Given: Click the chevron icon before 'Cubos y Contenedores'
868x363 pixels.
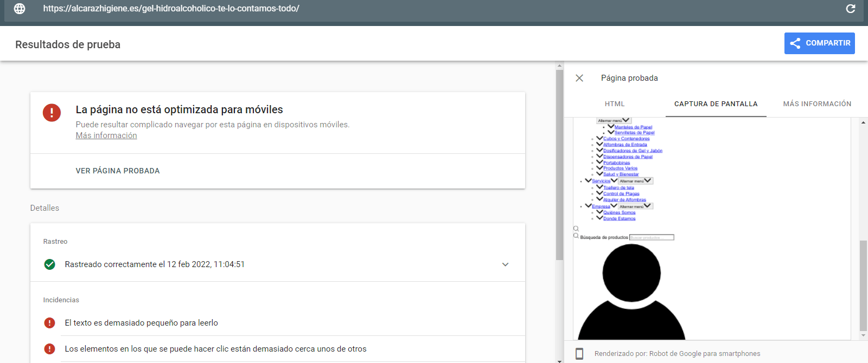Looking at the screenshot, I should [599, 138].
